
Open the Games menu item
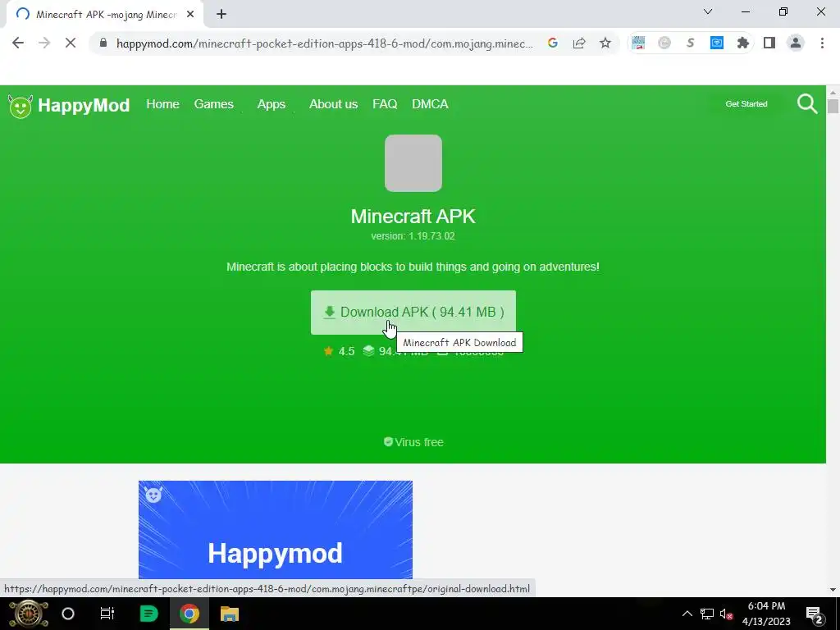tap(214, 104)
